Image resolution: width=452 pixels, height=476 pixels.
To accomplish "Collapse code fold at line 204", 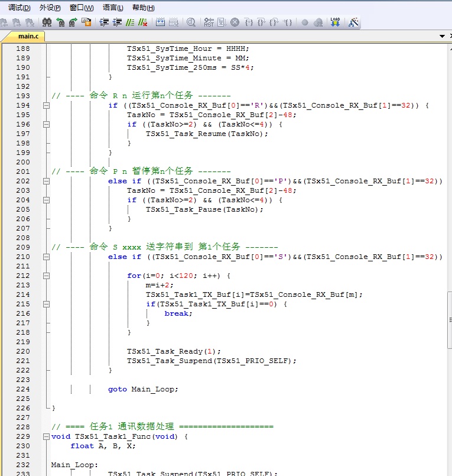I will pyautogui.click(x=46, y=200).
